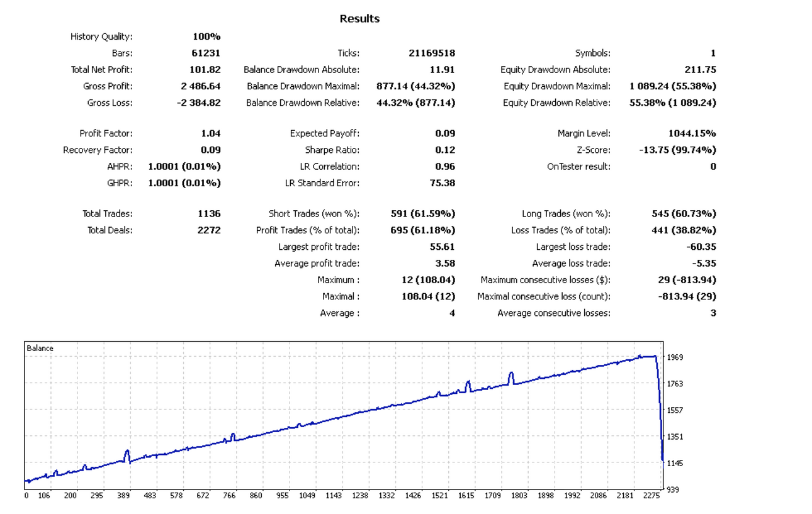Click Largest loss trade value -60.35
Screen dimensions: 812x514
tap(702, 247)
